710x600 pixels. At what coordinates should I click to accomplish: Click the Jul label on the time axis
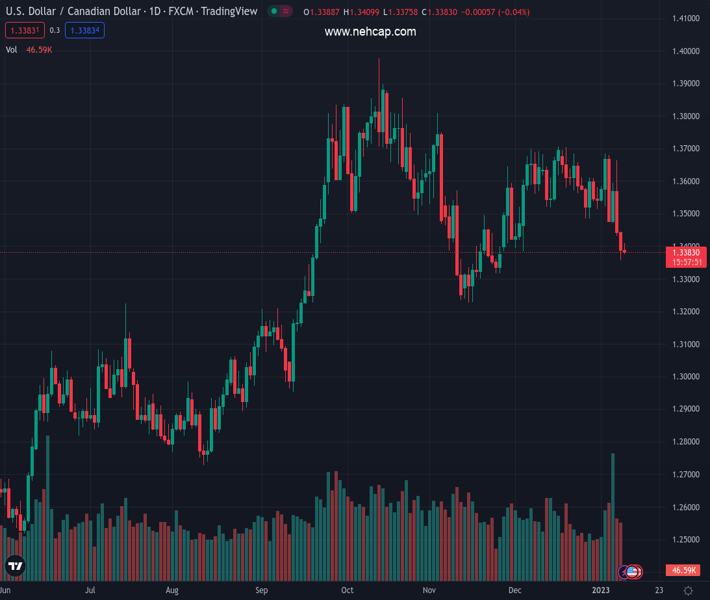(x=91, y=591)
